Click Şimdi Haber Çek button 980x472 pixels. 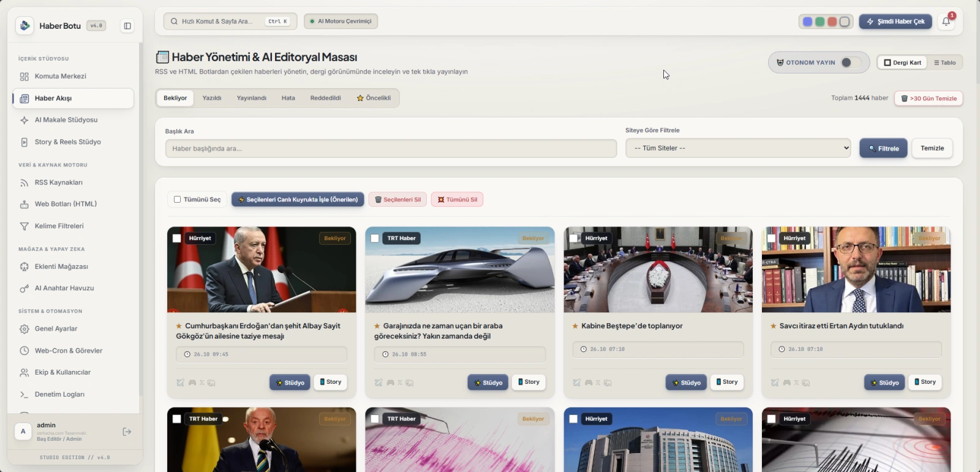pyautogui.click(x=895, y=21)
